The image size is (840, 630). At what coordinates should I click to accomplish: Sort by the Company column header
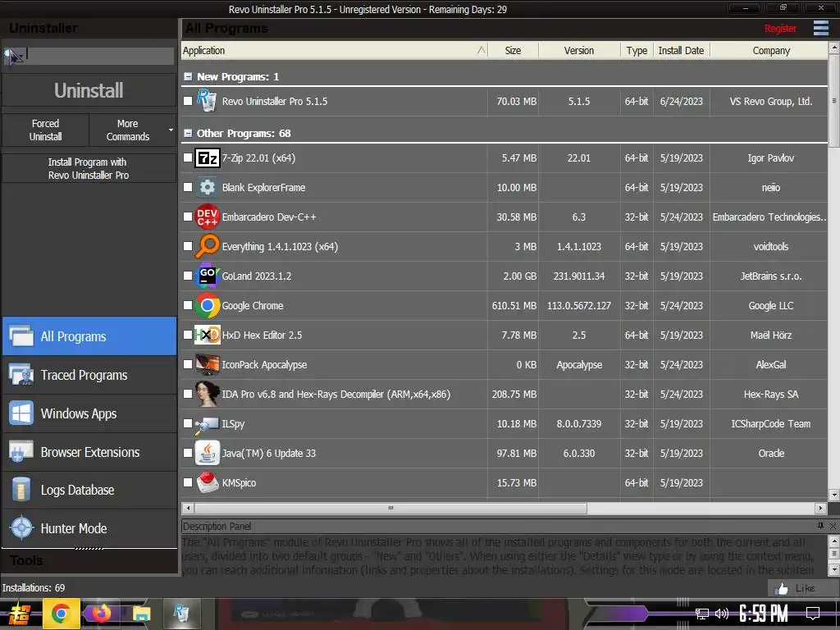[x=769, y=50]
